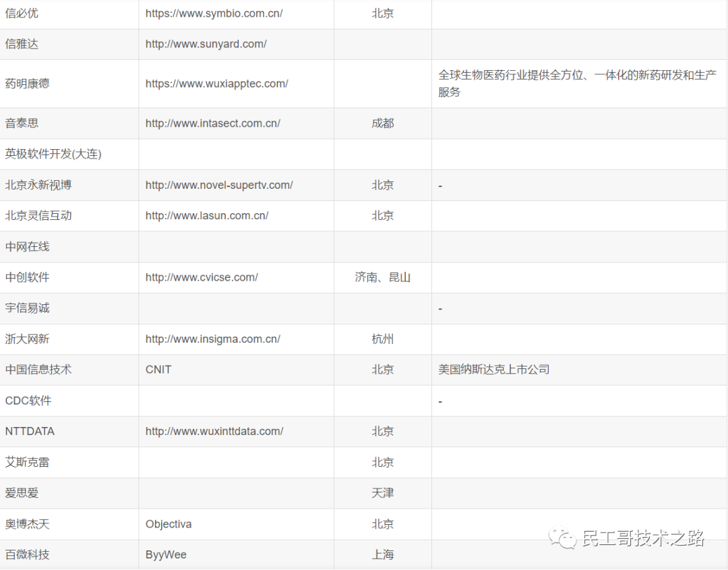Screen dimensions: 728x570
Task: Select the https://www.symbio.com.cn/ URL text
Action: tap(214, 13)
